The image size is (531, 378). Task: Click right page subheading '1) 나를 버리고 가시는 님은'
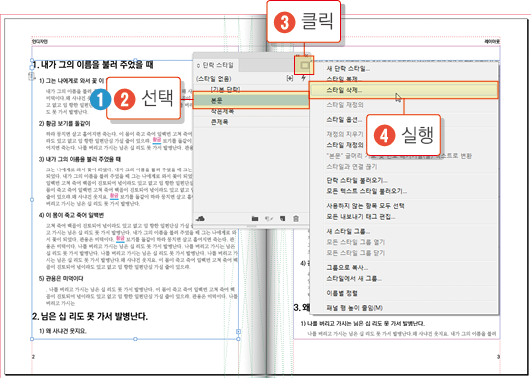pyautogui.click(x=363, y=323)
